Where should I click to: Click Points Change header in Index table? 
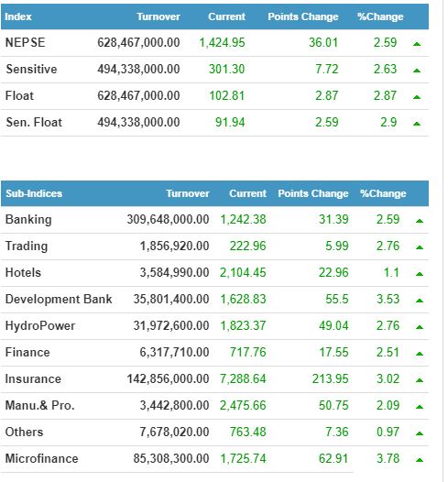click(302, 16)
